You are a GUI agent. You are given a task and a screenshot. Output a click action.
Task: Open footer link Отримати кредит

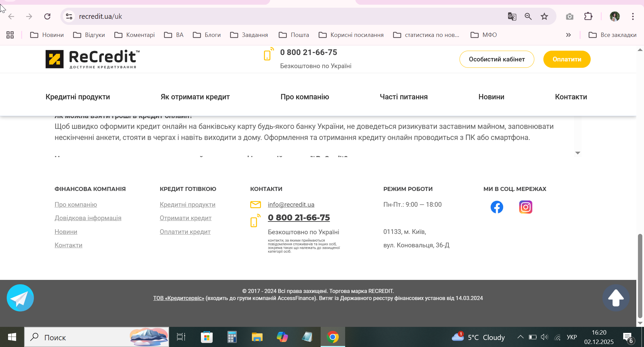pyautogui.click(x=185, y=218)
